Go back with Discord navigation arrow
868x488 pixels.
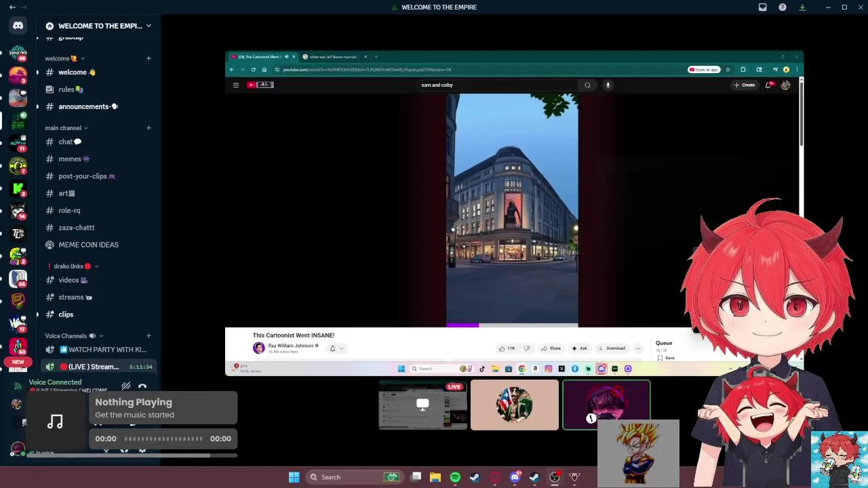click(x=12, y=7)
